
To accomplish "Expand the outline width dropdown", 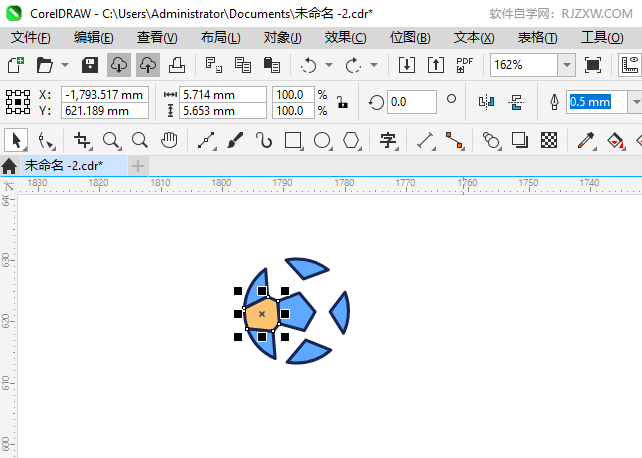I will coord(635,102).
